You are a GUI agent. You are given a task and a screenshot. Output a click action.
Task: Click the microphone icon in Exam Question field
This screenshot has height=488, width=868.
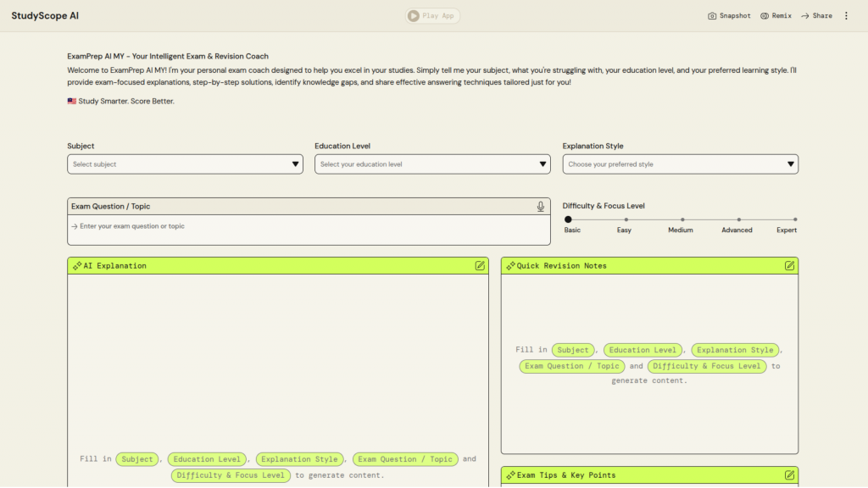pyautogui.click(x=541, y=207)
